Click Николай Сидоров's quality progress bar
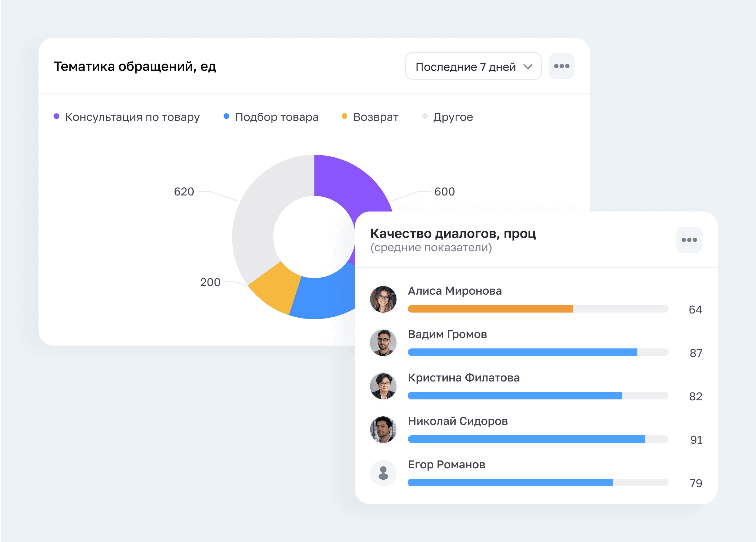 538,439
